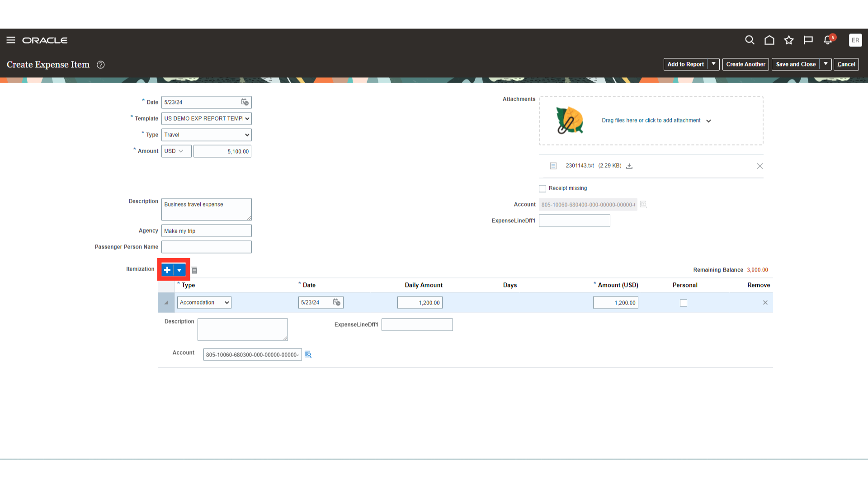The image size is (868, 488).
Task: Click the Cancel button
Action: click(x=846, y=64)
